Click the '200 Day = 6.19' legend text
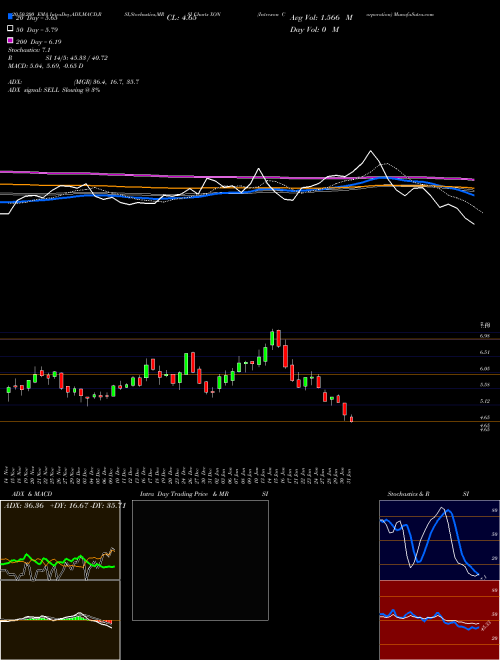 click(x=39, y=42)
